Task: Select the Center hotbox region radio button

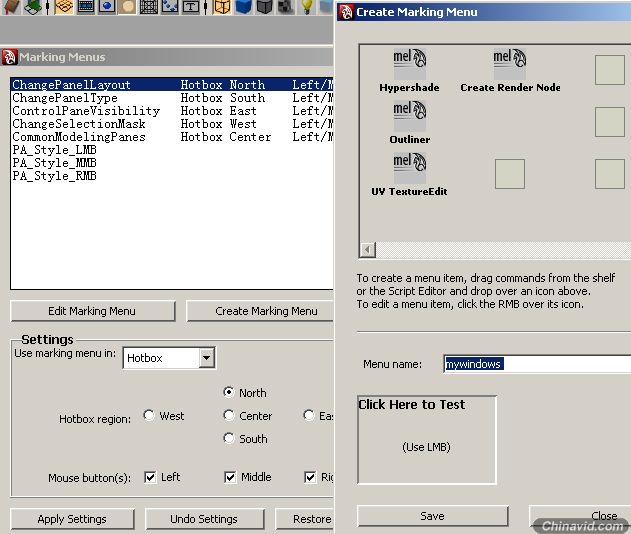Action: tap(229, 415)
